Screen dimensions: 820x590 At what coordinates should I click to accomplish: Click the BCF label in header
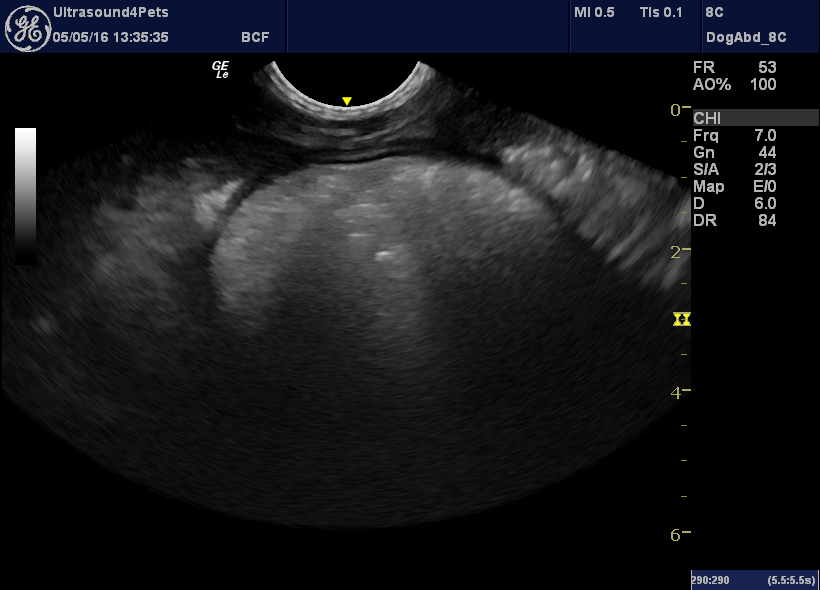coord(255,37)
